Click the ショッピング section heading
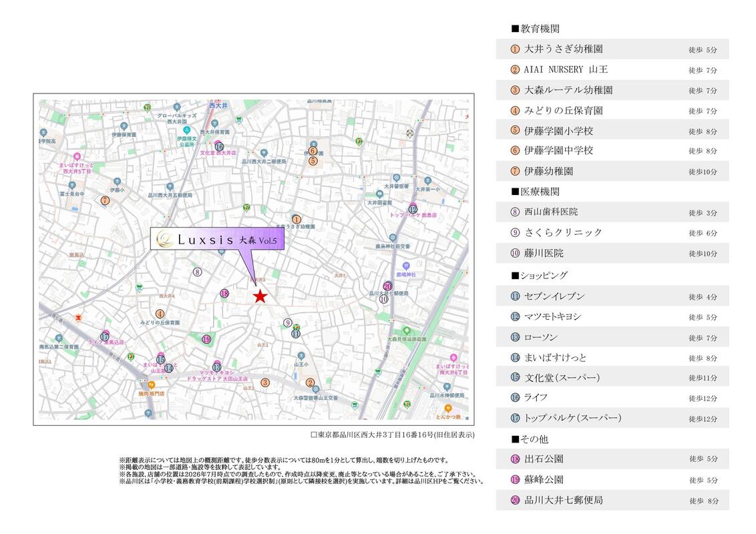 tap(540, 276)
